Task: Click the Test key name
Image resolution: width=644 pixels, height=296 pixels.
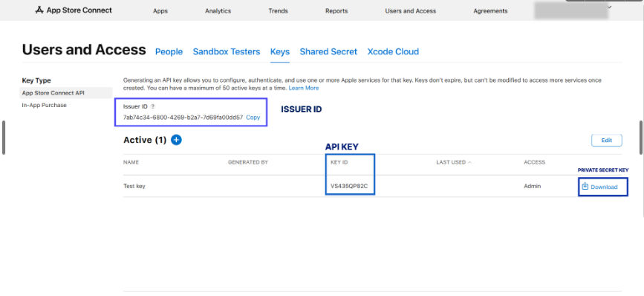Action: (x=134, y=186)
